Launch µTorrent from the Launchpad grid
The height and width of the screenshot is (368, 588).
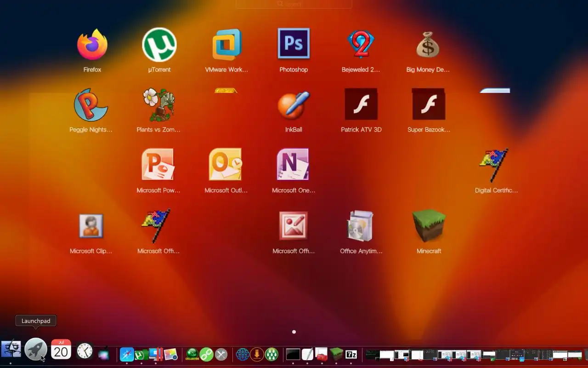[x=159, y=45]
